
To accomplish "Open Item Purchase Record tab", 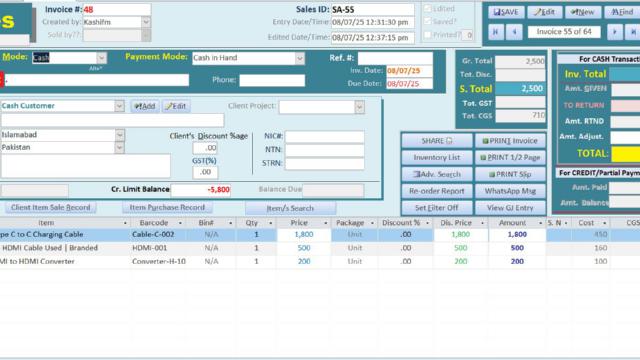I will pos(167,207).
